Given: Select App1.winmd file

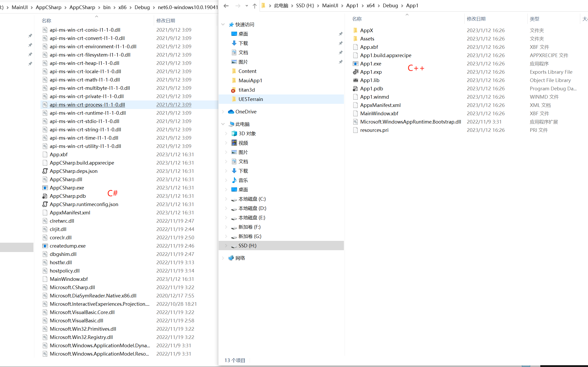Looking at the screenshot, I should (x=375, y=97).
